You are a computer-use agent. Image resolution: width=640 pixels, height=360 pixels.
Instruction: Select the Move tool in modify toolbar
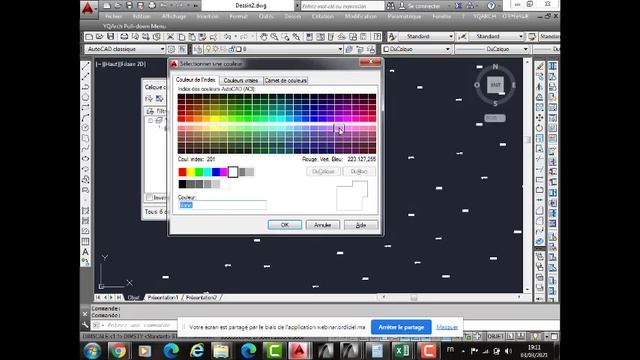click(540, 118)
